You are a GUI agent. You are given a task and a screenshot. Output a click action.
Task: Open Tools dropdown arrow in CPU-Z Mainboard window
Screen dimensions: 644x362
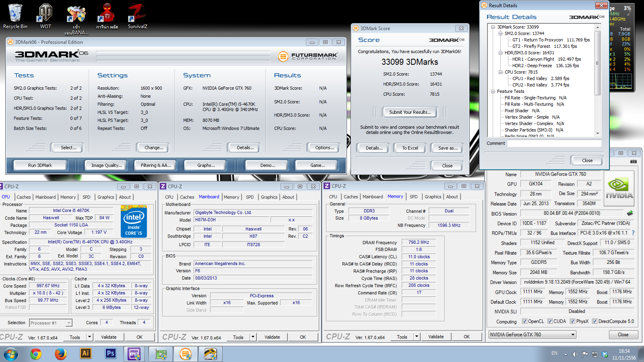pos(253,337)
